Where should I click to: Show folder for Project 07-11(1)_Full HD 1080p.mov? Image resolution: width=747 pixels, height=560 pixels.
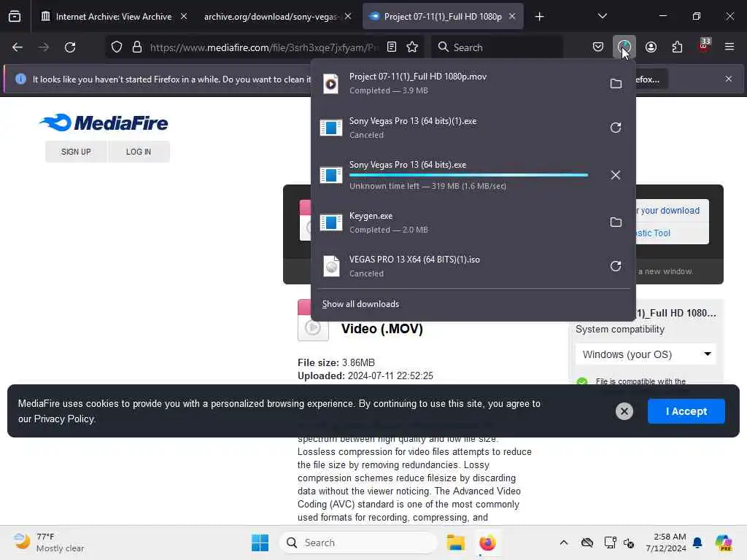[x=616, y=83]
